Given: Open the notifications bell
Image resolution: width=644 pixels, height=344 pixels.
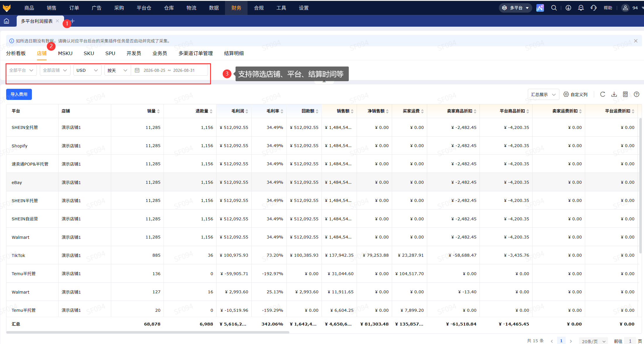Looking at the screenshot, I should tap(581, 8).
